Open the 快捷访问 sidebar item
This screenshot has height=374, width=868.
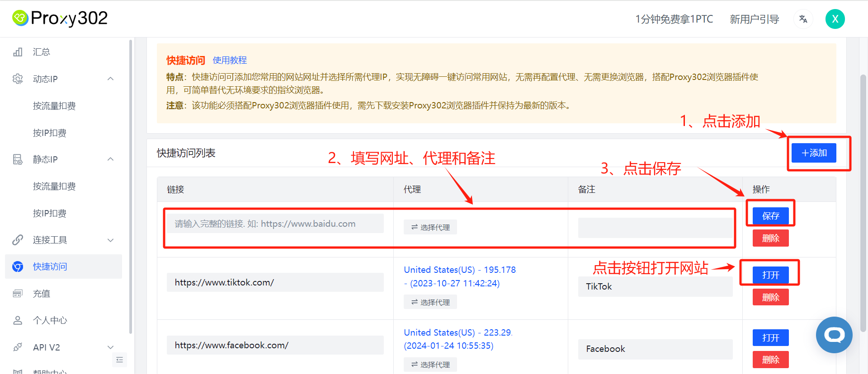(64, 266)
